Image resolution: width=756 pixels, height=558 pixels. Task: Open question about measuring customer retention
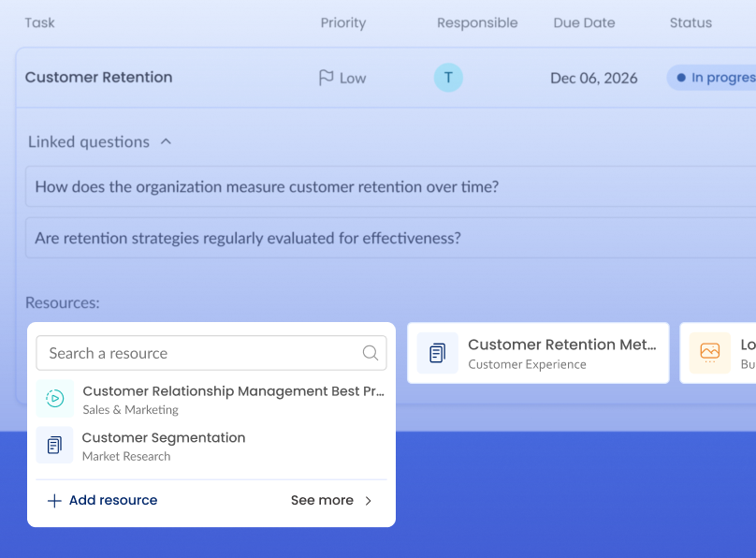(390, 186)
